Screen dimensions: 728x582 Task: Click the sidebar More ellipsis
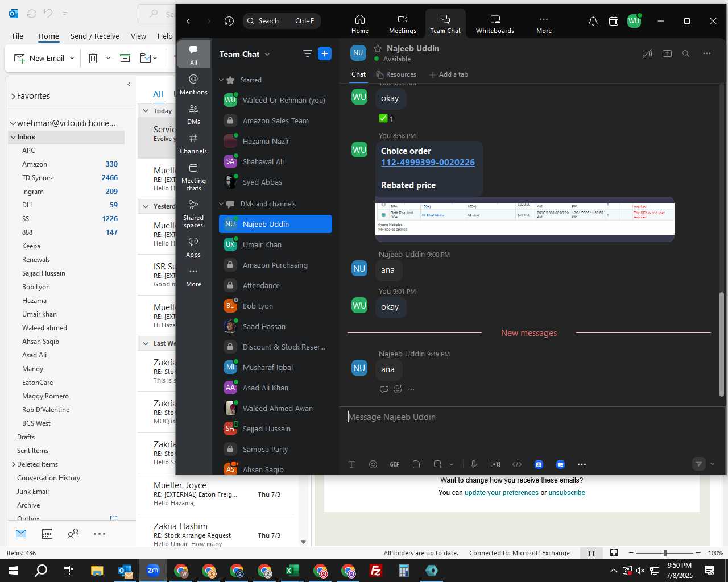pyautogui.click(x=193, y=276)
